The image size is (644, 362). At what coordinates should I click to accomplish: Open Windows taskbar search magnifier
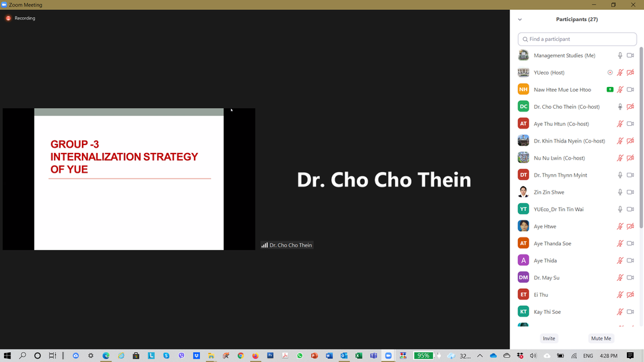point(22,356)
